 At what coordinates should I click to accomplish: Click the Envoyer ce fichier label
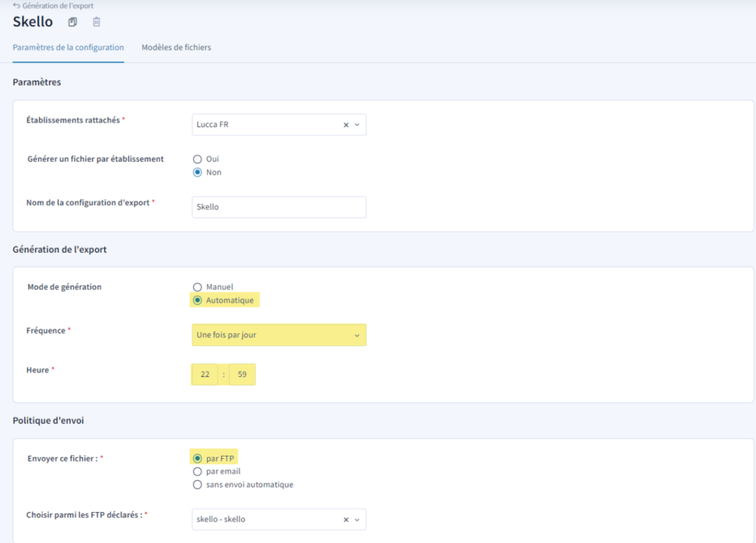click(63, 458)
